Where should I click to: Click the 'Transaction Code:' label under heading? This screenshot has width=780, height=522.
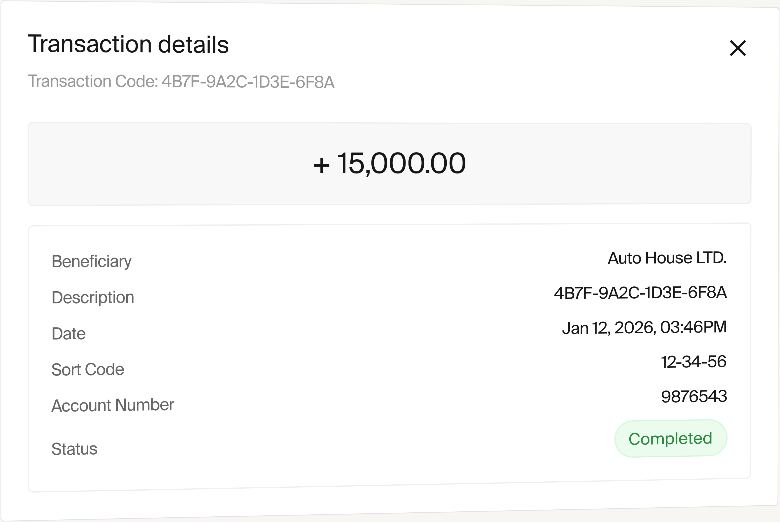(x=92, y=82)
